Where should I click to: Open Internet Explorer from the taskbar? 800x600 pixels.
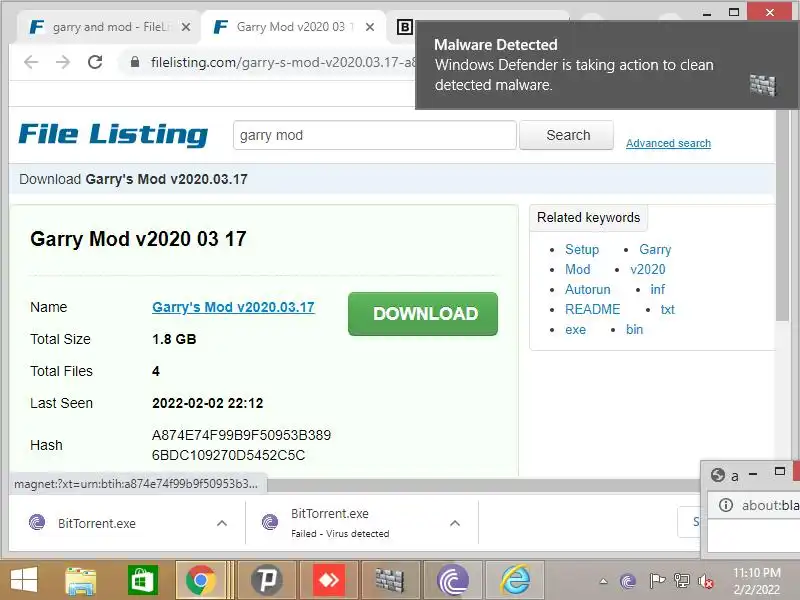click(x=515, y=580)
